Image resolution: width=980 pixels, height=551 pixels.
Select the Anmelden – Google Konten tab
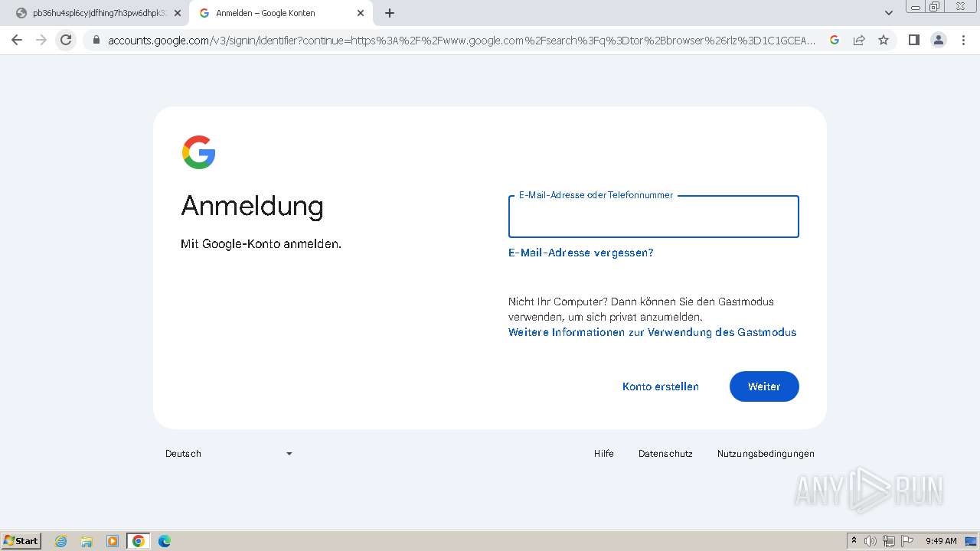tap(281, 13)
